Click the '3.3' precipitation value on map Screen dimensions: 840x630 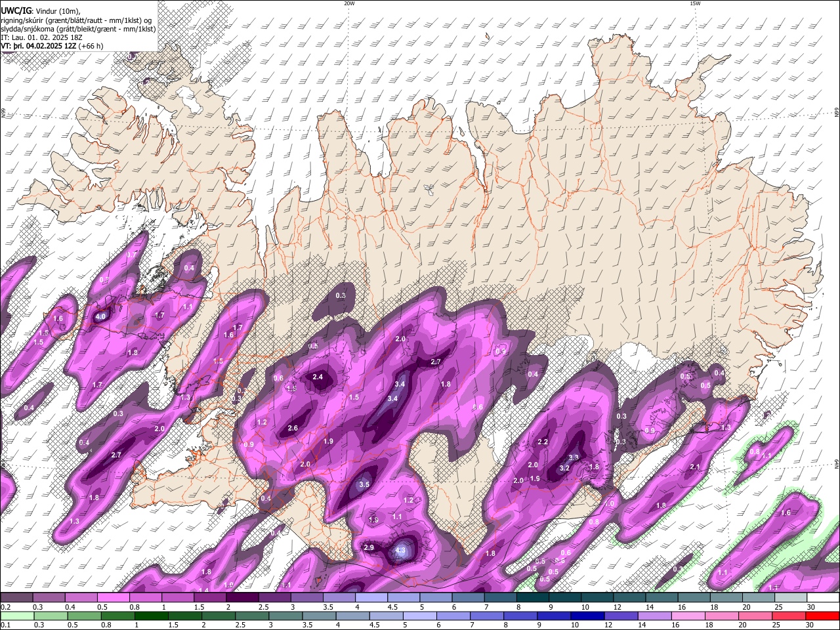(x=574, y=458)
